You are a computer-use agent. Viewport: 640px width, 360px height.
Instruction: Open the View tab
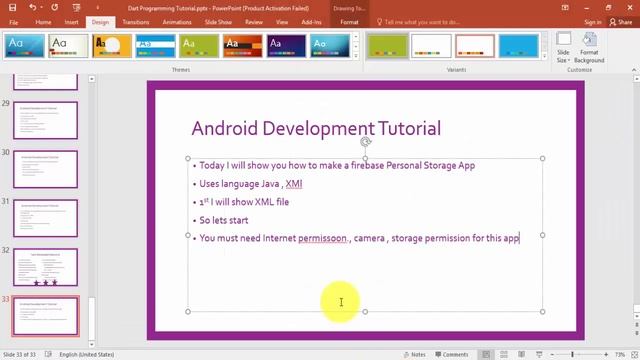click(282, 22)
